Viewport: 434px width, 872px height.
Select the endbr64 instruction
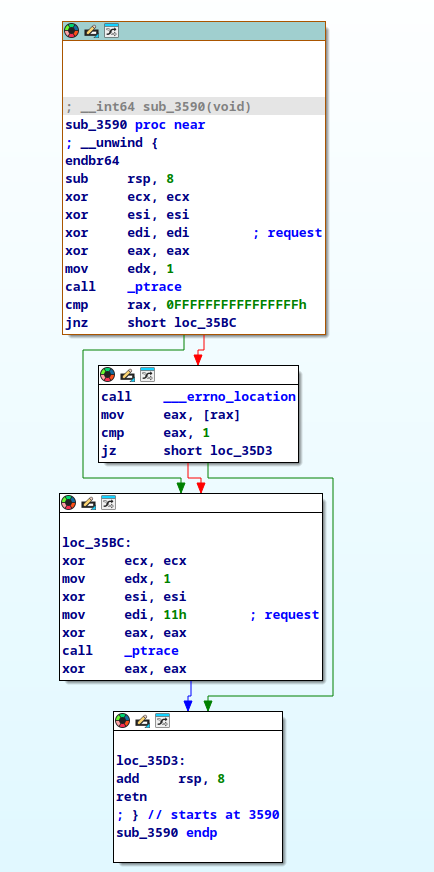(92, 161)
